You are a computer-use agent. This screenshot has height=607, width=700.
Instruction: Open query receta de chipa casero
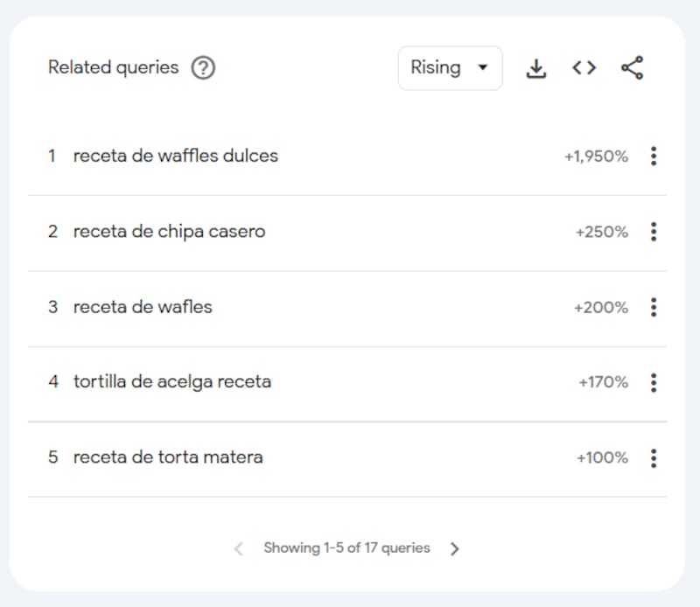[169, 232]
